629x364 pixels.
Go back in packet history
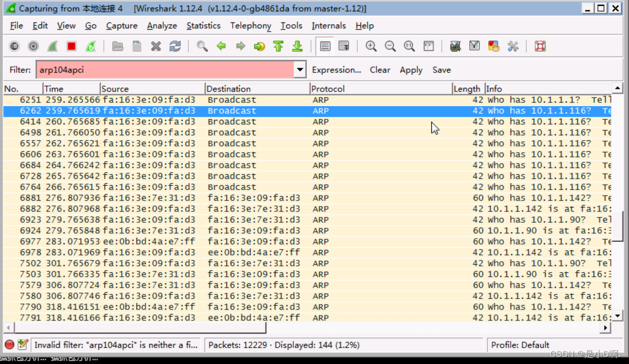[x=221, y=46]
